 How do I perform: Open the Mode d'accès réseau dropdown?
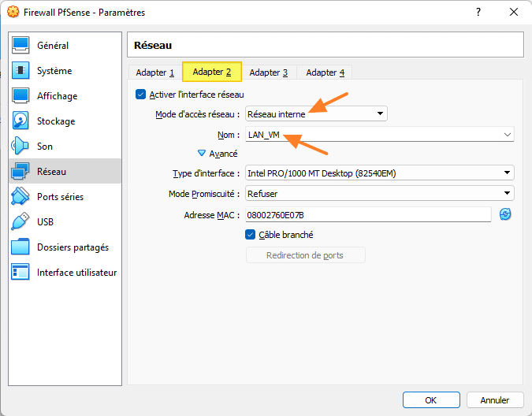click(316, 114)
